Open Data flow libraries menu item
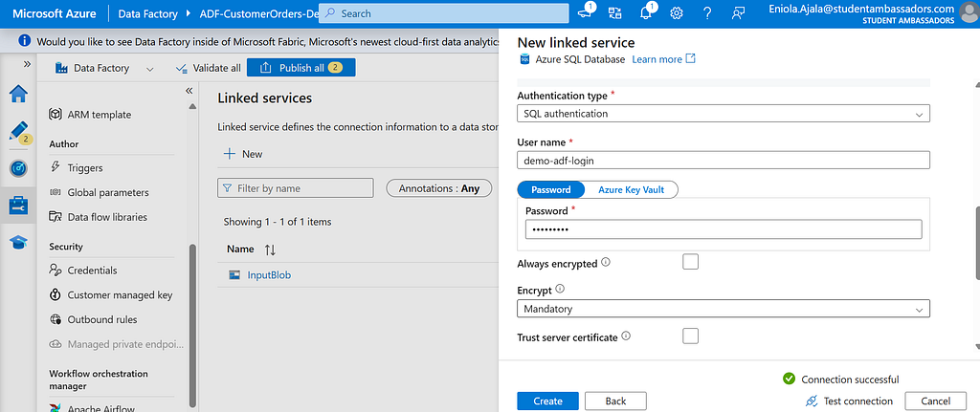This screenshot has width=980, height=412. (x=107, y=217)
